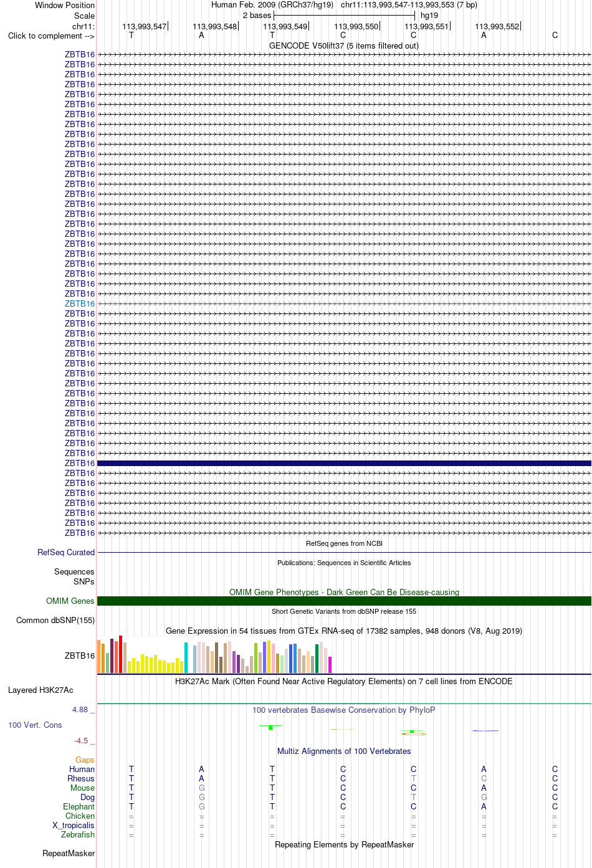Click the 'Common dbSNP(155)' track label

click(x=55, y=620)
